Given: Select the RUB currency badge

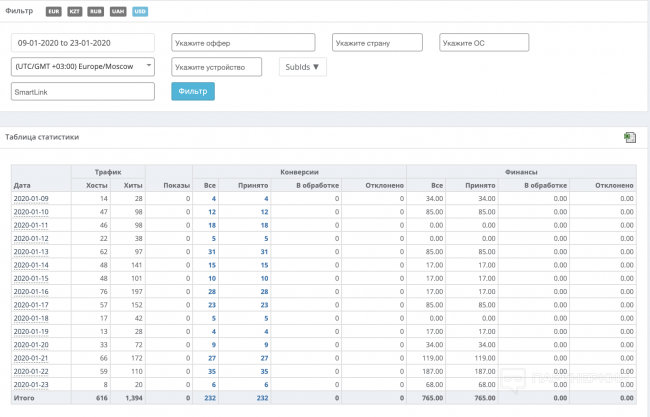Looking at the screenshot, I should pos(93,11).
